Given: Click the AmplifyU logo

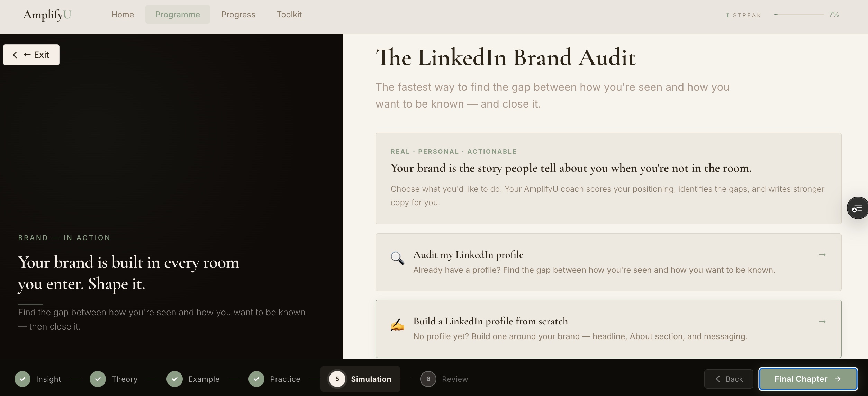Looking at the screenshot, I should (47, 15).
